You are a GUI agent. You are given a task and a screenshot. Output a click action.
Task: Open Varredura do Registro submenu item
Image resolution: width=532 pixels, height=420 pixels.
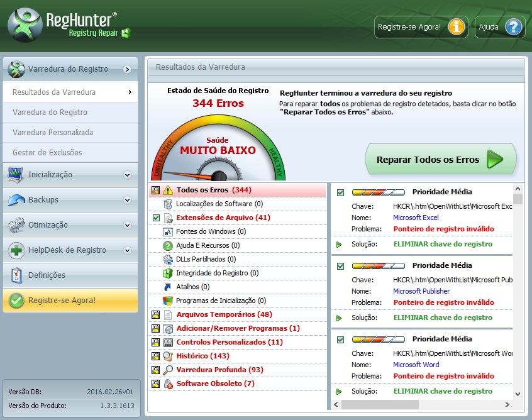click(70, 113)
